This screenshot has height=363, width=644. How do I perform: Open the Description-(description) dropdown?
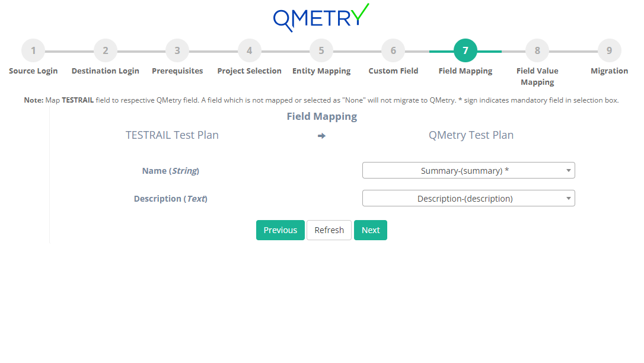[x=468, y=198]
